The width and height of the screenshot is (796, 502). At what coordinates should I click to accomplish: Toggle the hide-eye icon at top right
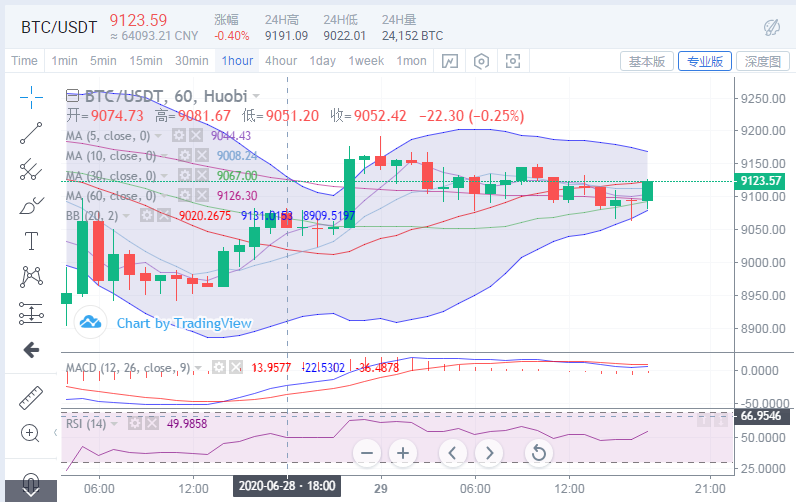[771, 27]
